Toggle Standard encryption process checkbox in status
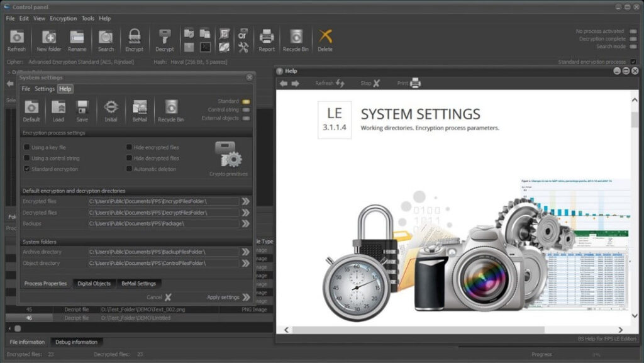This screenshot has width=644, height=363. [x=633, y=62]
